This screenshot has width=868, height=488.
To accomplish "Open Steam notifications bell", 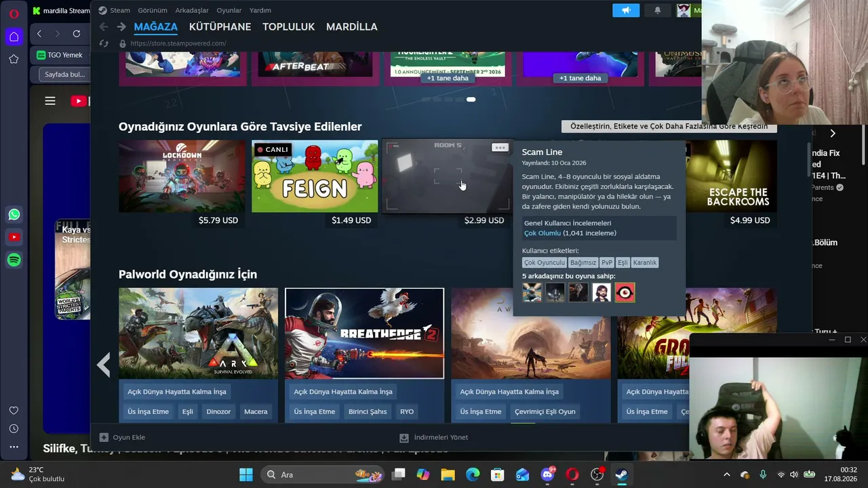I will coord(657,10).
